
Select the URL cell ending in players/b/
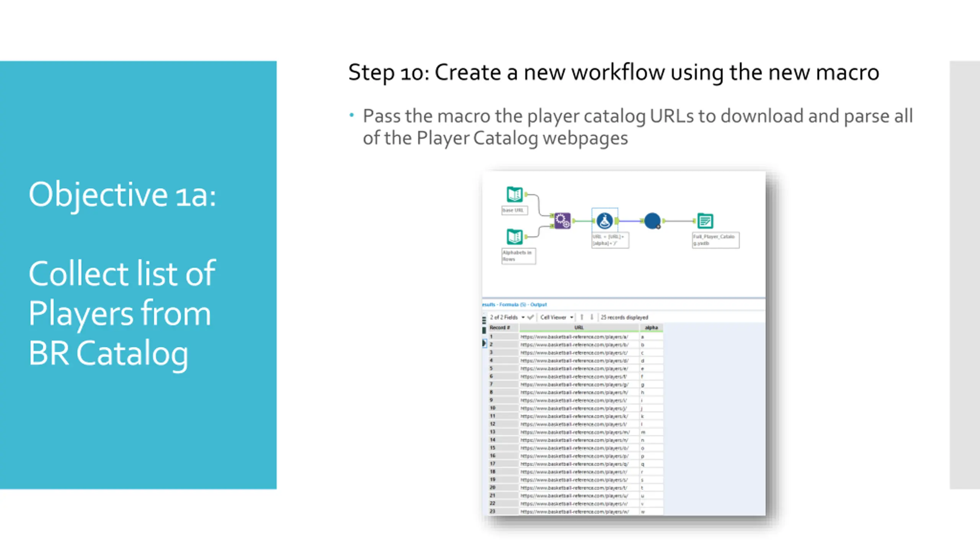click(579, 345)
